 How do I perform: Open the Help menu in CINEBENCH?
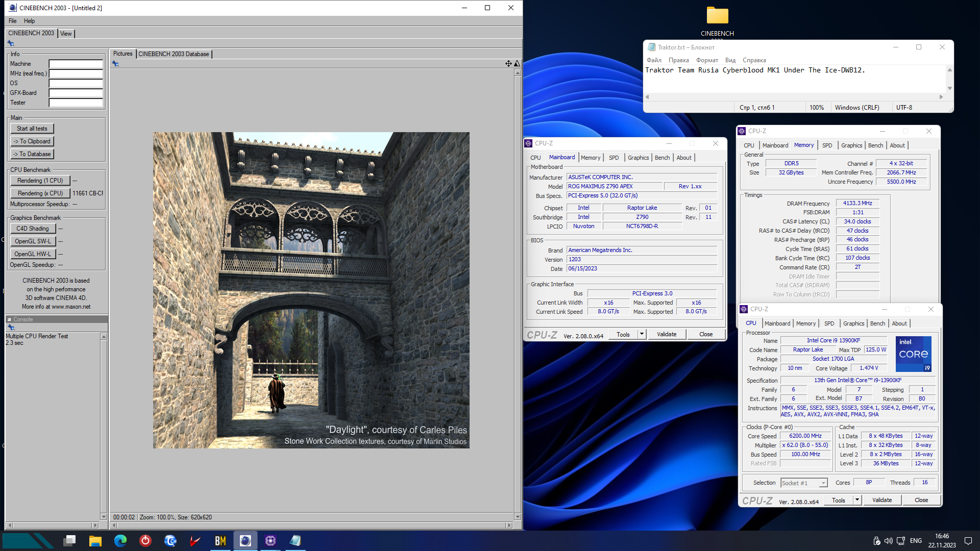30,21
